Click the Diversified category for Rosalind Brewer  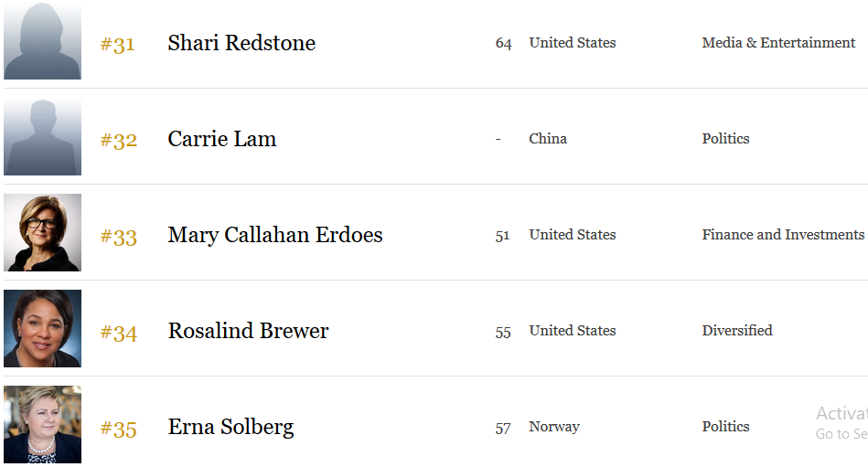click(737, 330)
